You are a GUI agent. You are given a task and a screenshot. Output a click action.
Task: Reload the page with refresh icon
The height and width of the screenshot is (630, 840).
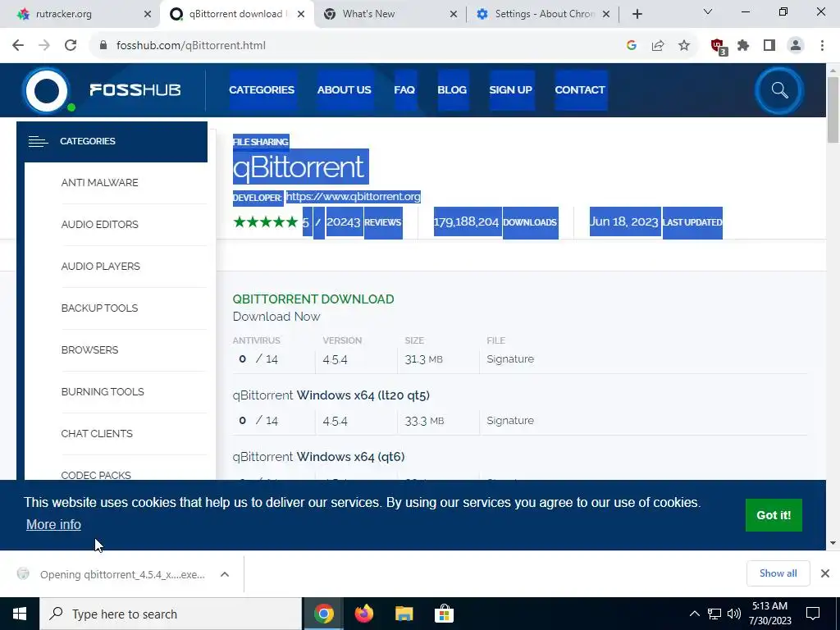click(71, 46)
